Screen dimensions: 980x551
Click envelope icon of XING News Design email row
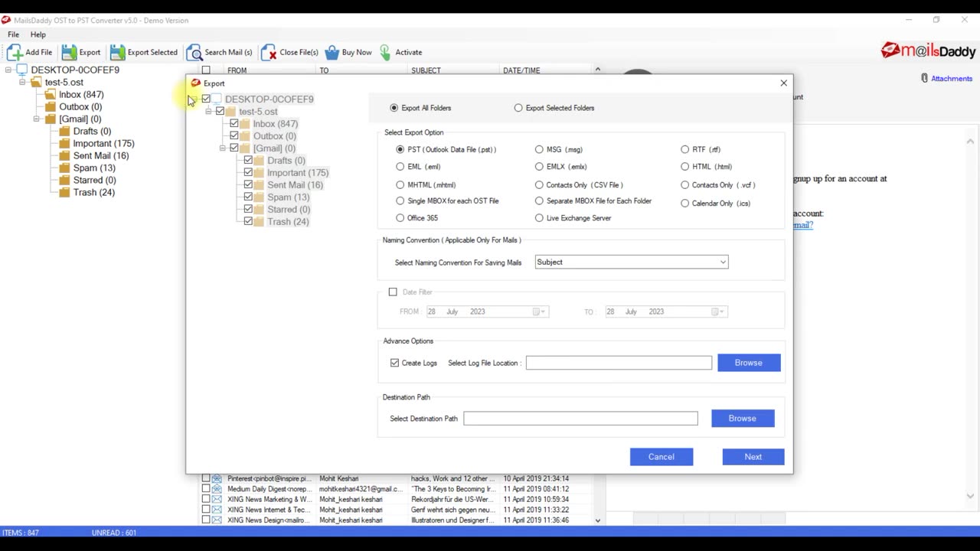217,520
